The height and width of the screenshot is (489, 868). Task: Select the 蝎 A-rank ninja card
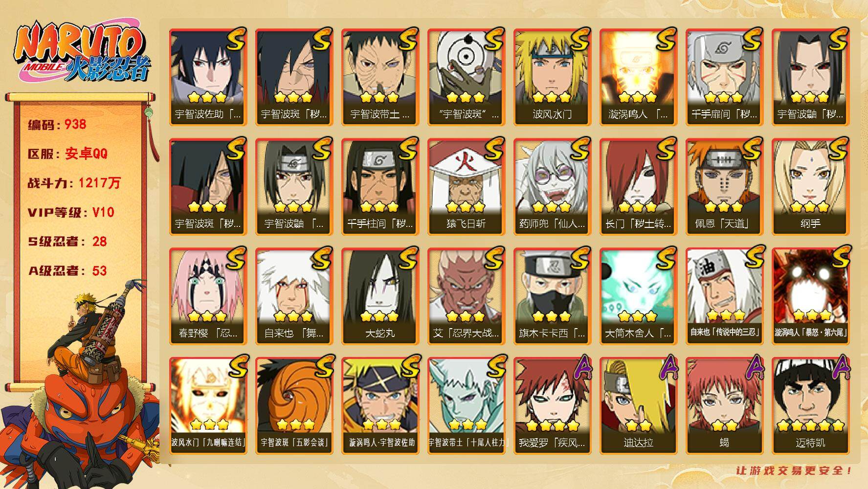[x=724, y=406]
